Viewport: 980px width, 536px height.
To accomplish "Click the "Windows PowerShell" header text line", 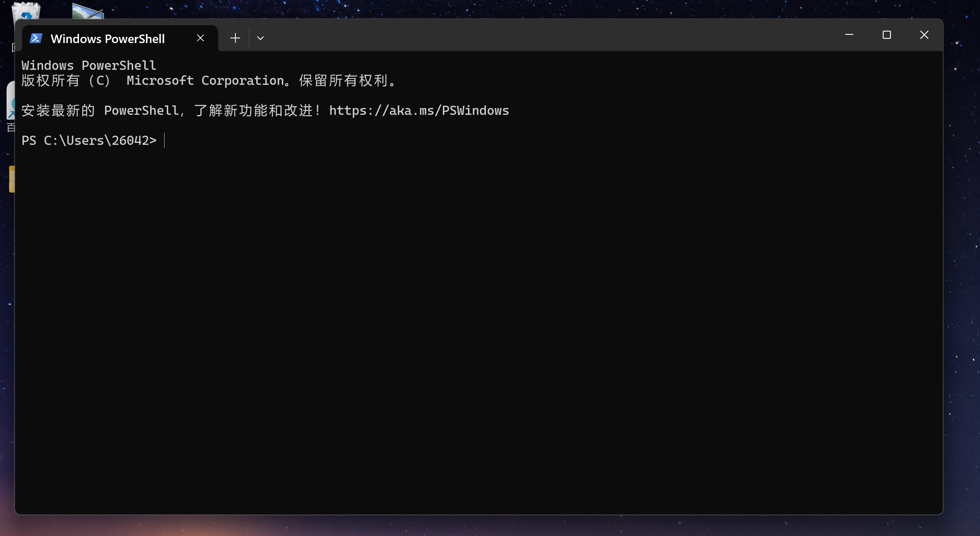I will 89,66.
